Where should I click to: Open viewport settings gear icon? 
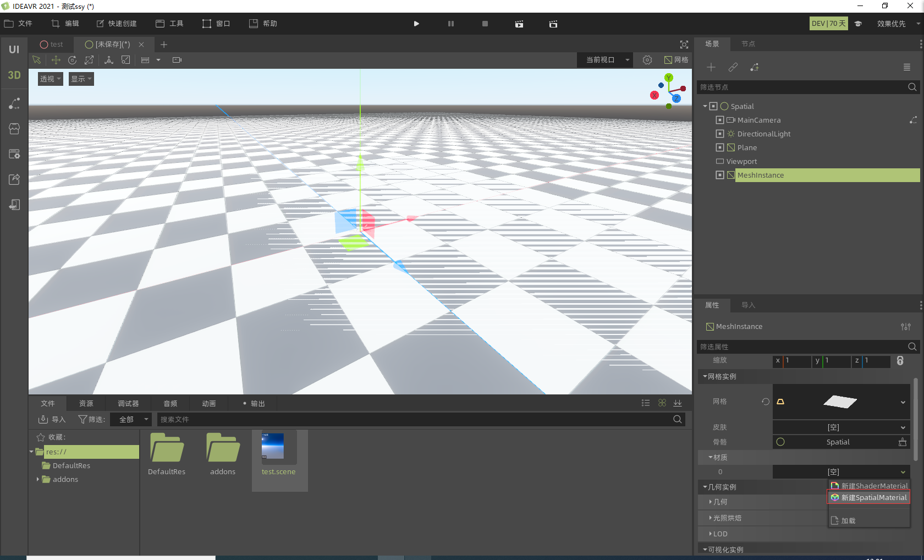point(647,60)
